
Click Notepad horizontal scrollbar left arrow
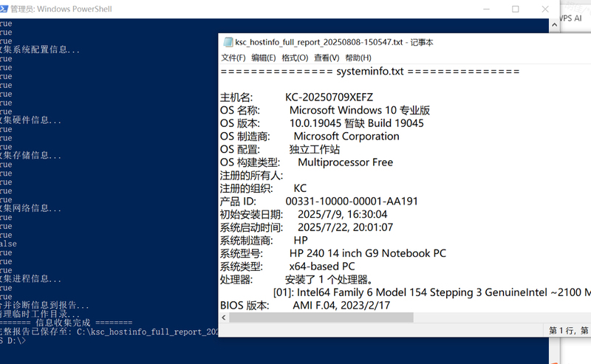tap(224, 317)
